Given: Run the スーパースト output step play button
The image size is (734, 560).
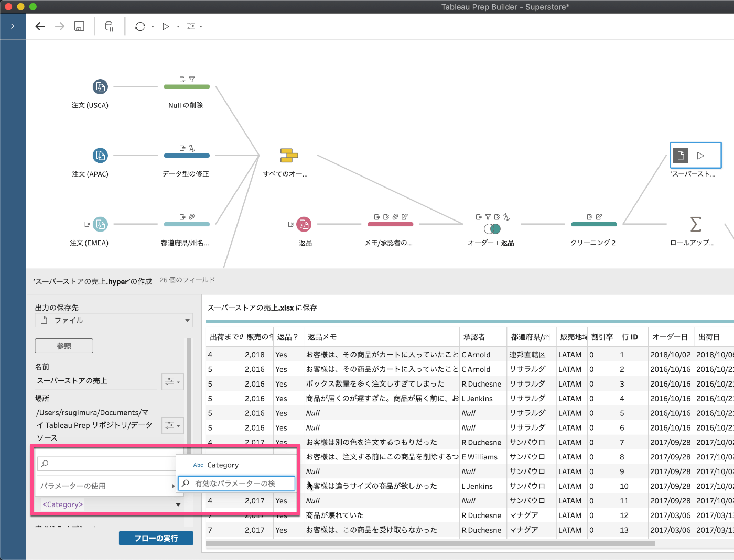Looking at the screenshot, I should [700, 156].
